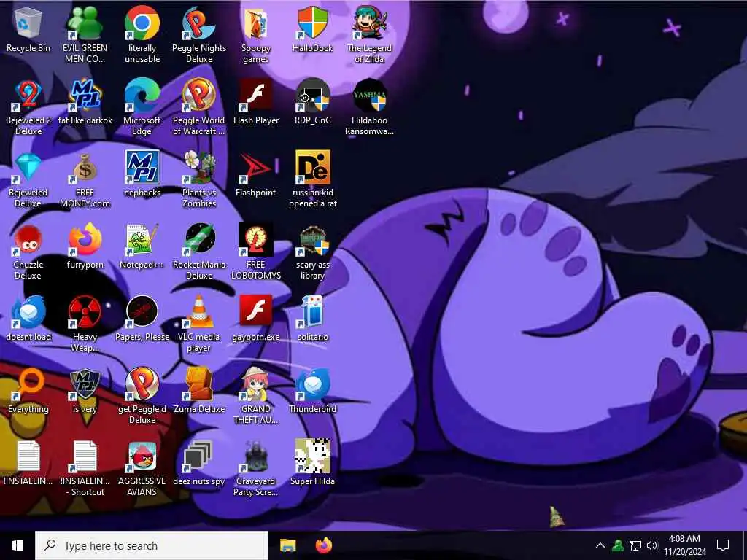Image resolution: width=747 pixels, height=560 pixels.
Task: Expand the hidden tray icons chevron
Action: [x=600, y=545]
